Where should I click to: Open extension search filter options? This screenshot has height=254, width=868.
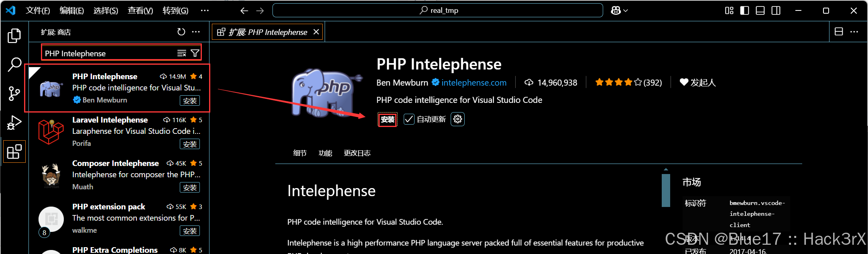click(195, 53)
